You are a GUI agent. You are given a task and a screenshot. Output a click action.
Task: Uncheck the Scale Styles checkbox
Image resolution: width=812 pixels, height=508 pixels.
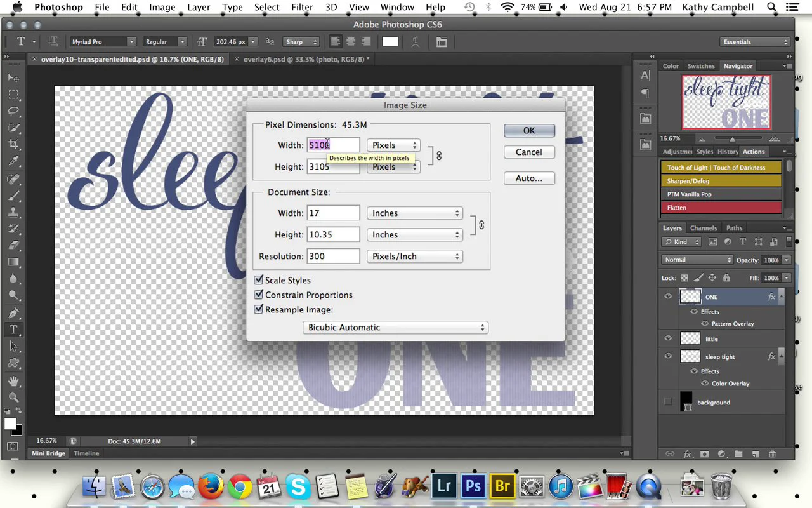(x=259, y=280)
